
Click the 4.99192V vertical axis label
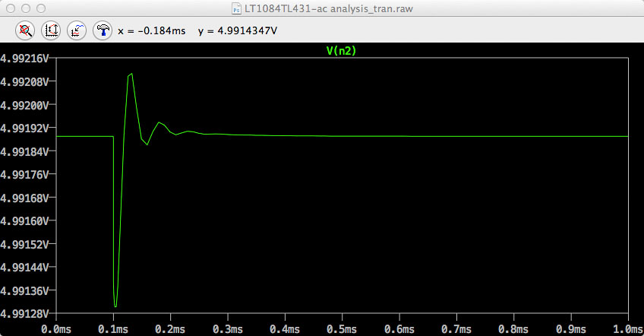point(24,128)
